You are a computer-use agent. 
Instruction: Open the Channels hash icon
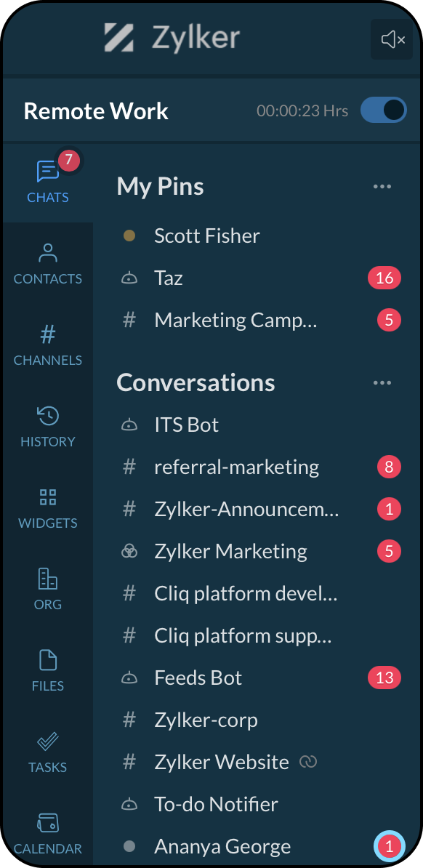coord(48,334)
